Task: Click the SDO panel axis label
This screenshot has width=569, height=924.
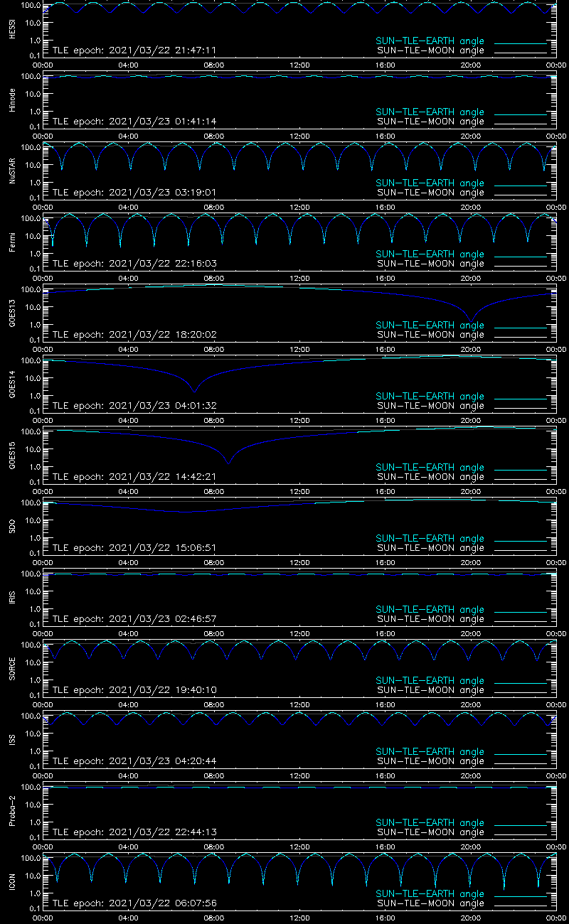Action: point(13,527)
